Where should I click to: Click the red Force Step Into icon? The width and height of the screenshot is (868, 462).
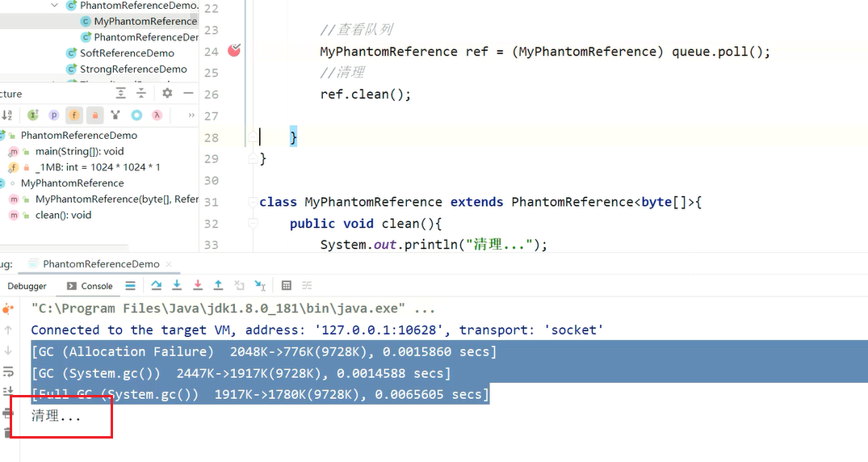tap(197, 285)
